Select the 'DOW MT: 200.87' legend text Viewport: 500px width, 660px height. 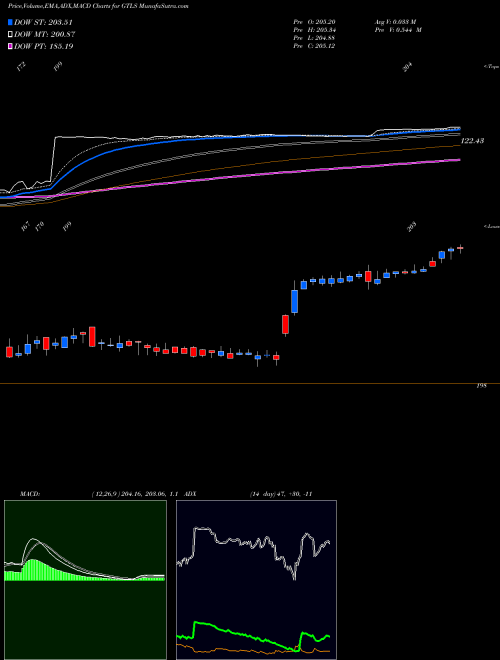tap(45, 35)
